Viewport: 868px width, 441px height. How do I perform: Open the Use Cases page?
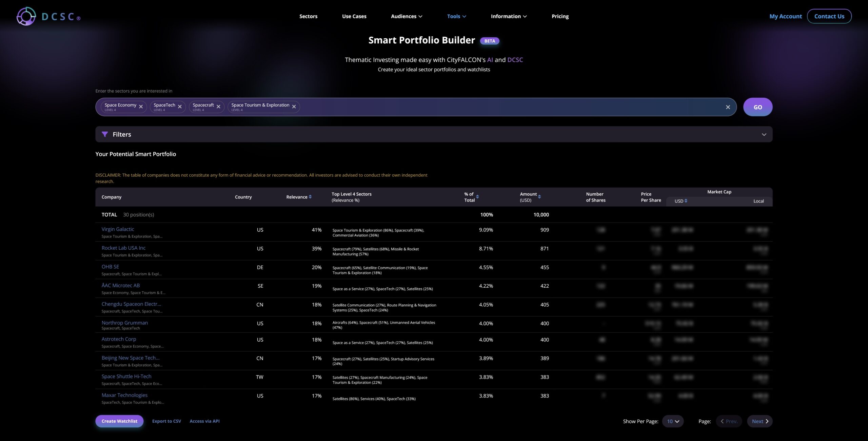(354, 16)
